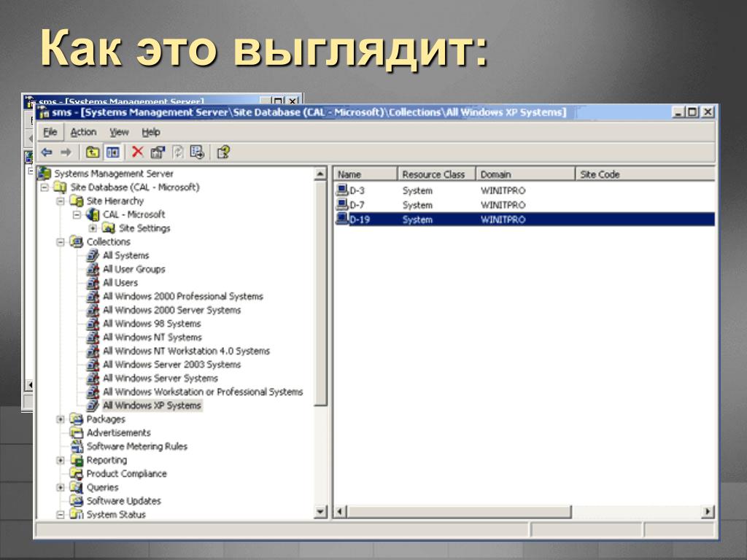Click the Up one level folder icon
The height and width of the screenshot is (560, 747).
click(x=93, y=152)
